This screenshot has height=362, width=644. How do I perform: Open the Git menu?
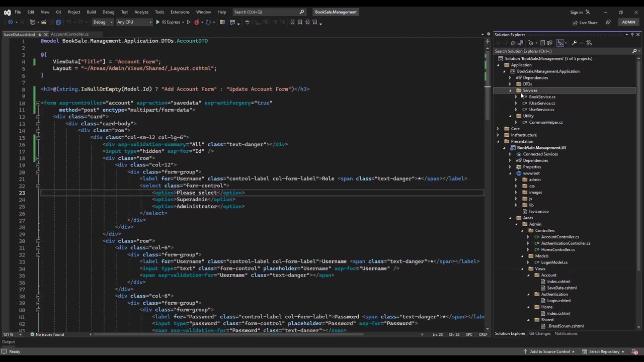pyautogui.click(x=58, y=12)
